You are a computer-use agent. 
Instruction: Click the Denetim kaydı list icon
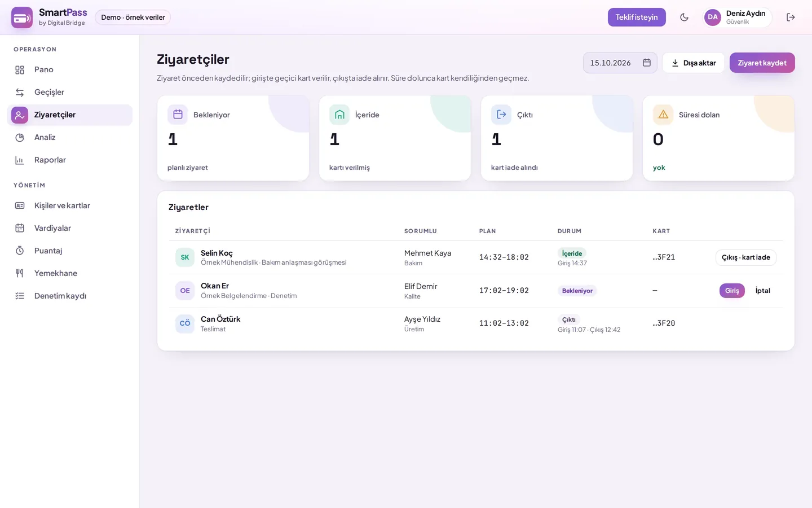pyautogui.click(x=20, y=296)
